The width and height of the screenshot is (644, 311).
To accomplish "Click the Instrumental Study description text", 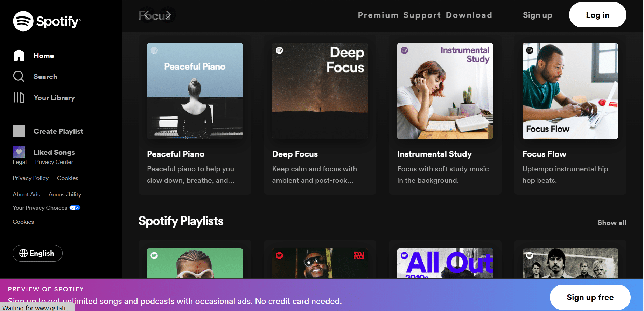I will pyautogui.click(x=443, y=174).
